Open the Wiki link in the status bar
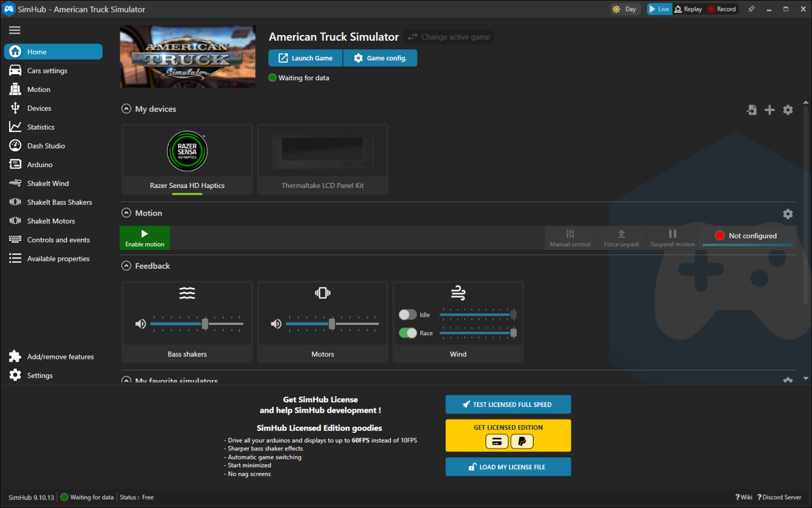 tap(744, 497)
